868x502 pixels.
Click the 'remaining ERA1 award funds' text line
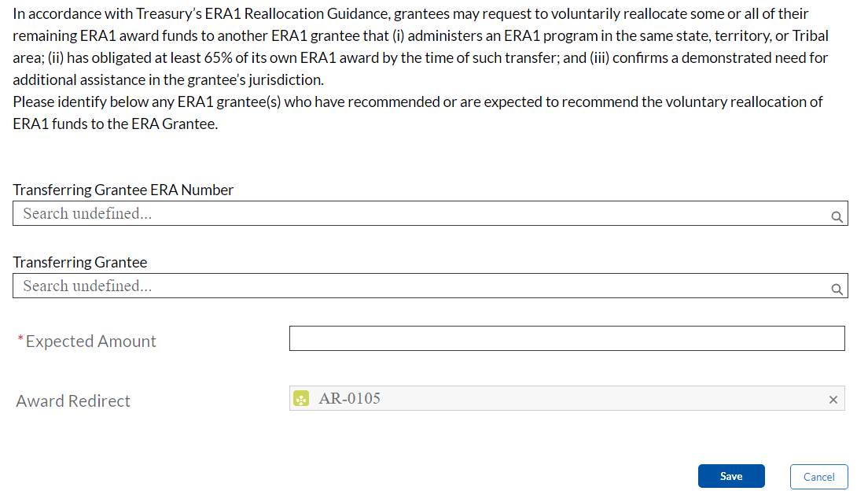pyautogui.click(x=236, y=36)
